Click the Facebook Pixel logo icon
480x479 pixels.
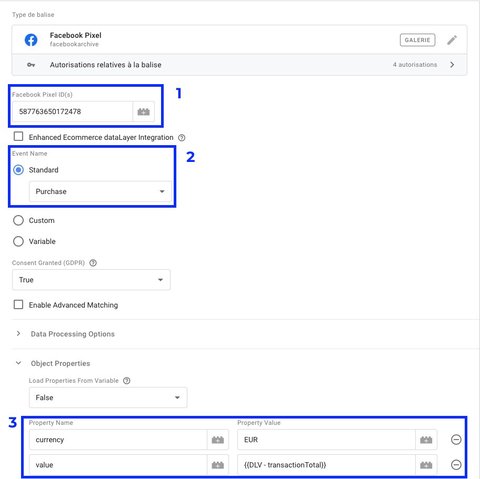[x=31, y=40]
